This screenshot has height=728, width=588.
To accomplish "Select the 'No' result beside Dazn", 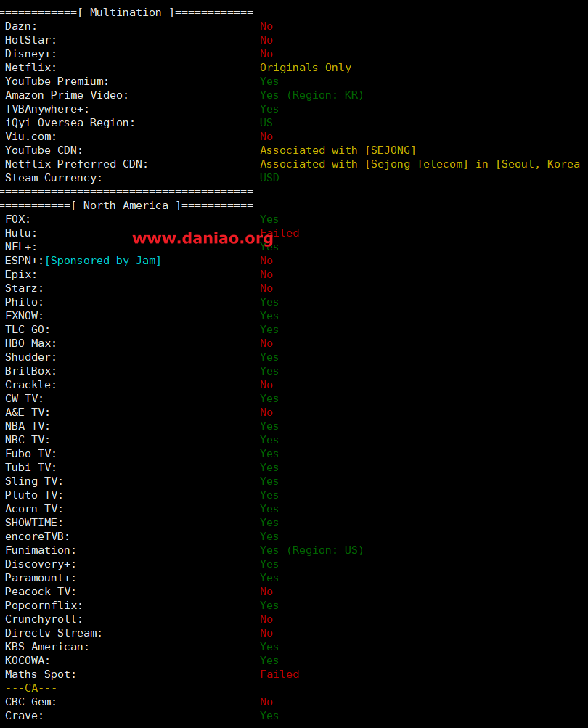I will (266, 26).
